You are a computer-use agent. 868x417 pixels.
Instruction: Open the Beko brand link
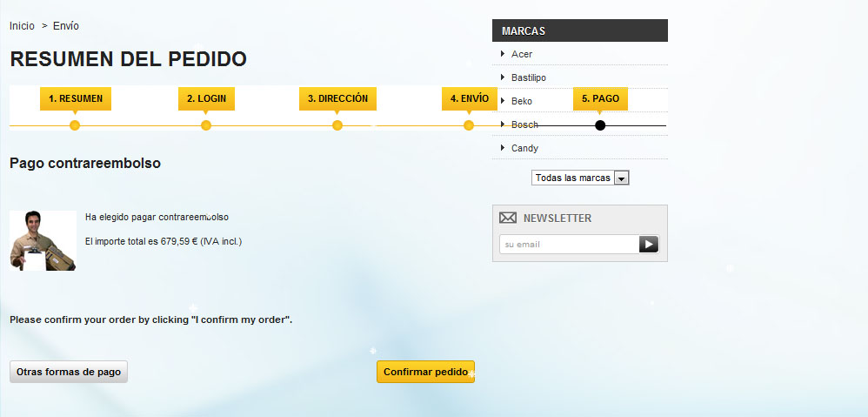[522, 101]
